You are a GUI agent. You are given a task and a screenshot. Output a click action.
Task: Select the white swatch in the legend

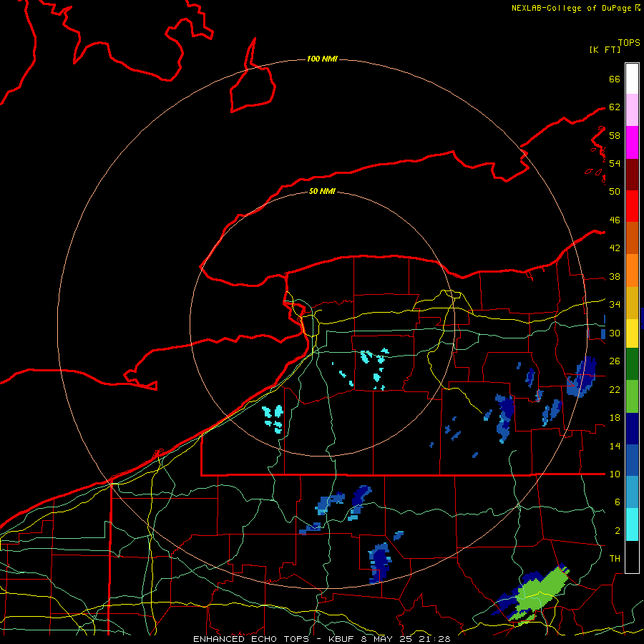point(632,79)
